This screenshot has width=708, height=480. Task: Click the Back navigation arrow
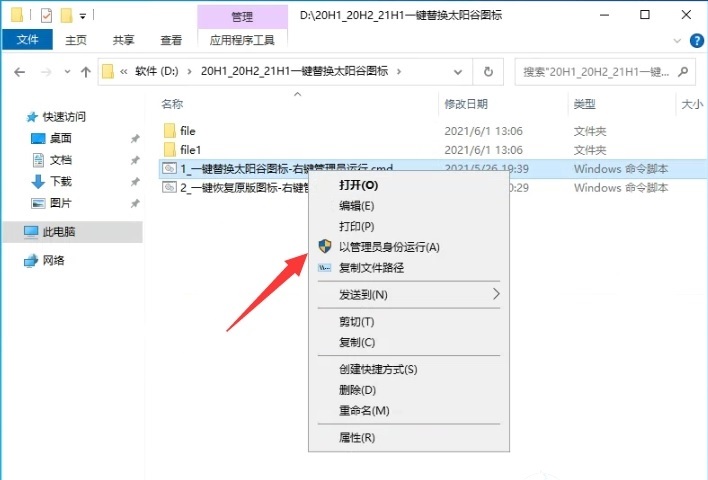tap(19, 72)
